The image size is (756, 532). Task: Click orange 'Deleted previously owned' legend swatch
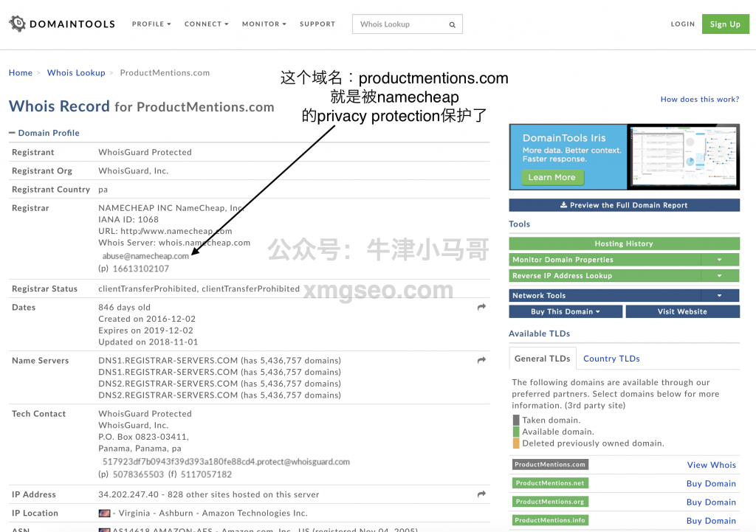tap(516, 443)
